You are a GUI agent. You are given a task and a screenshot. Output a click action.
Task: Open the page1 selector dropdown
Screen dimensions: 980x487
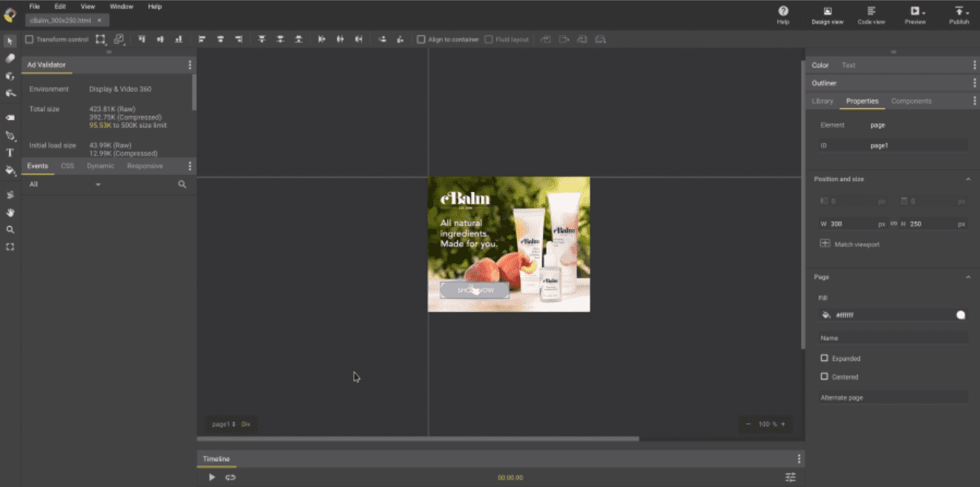pos(224,424)
